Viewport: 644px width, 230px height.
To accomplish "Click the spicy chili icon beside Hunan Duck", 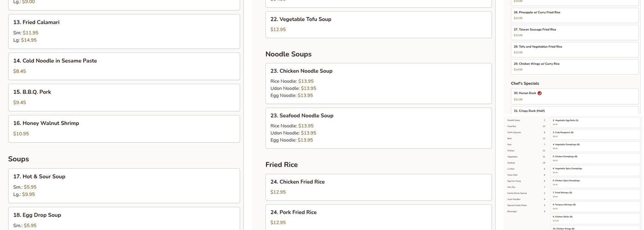I will pyautogui.click(x=540, y=93).
